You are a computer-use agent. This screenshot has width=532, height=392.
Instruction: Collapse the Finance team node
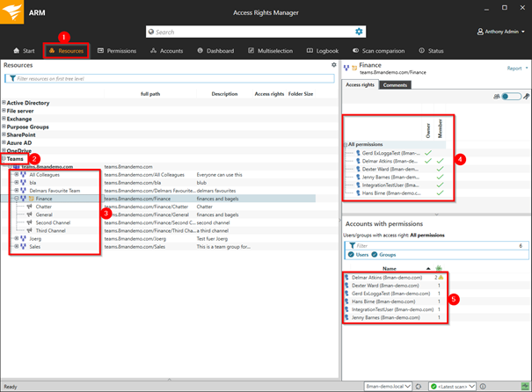click(17, 199)
